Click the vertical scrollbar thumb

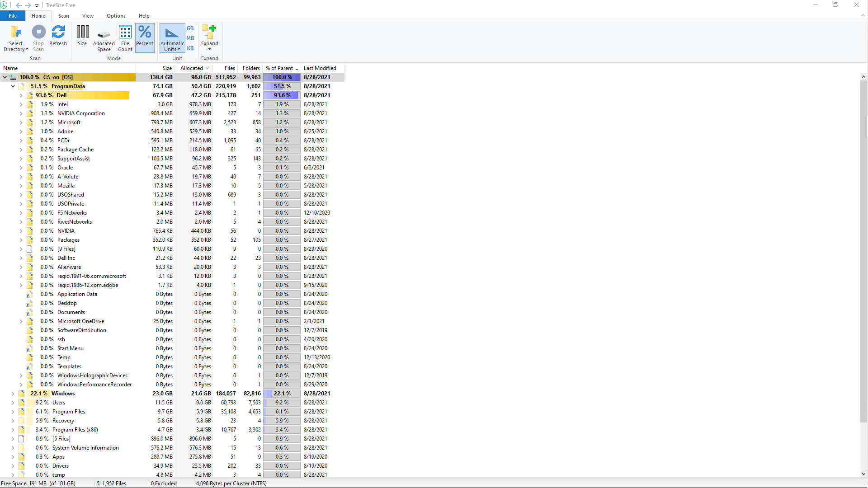point(863,252)
